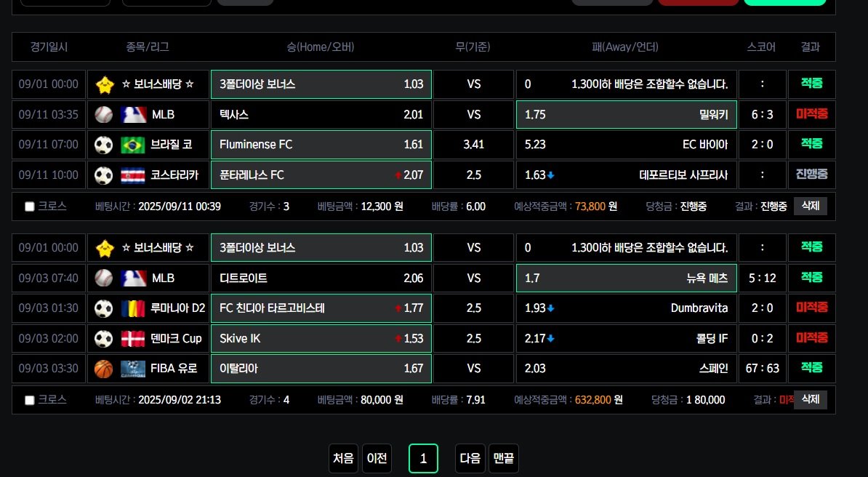Screen dimensions: 868x477
Task: Delete the 12,300 원 bet with 삭제
Action: [x=810, y=206]
